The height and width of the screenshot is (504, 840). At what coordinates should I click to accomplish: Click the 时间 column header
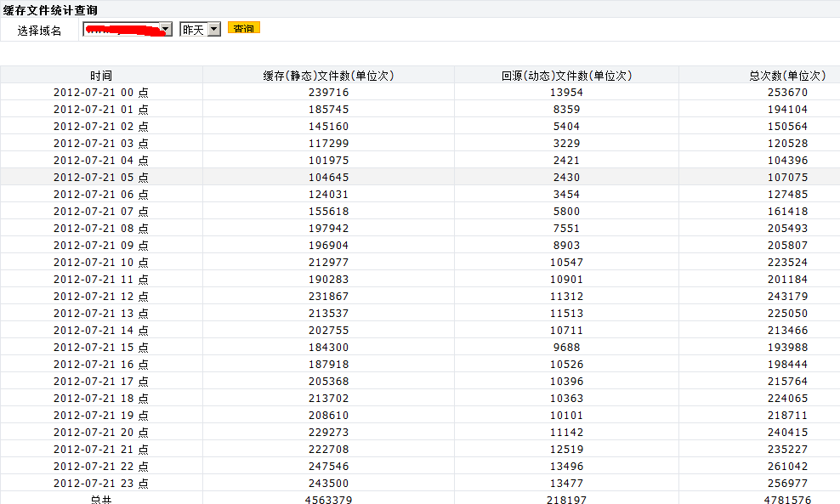pos(101,76)
